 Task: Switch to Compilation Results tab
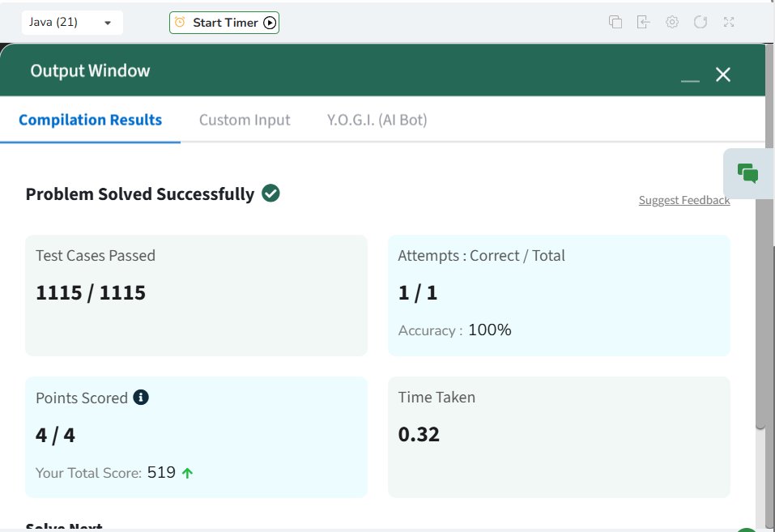click(x=91, y=120)
